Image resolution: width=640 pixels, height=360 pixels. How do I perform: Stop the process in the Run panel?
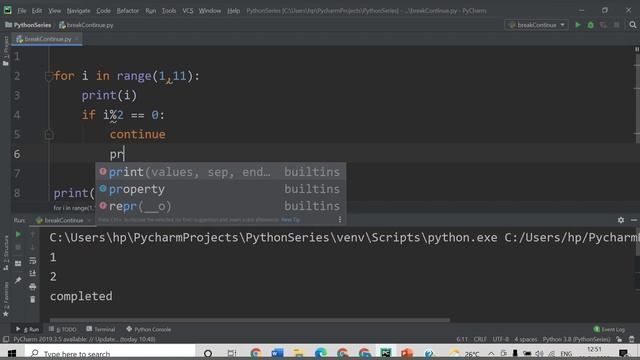tap(18, 247)
